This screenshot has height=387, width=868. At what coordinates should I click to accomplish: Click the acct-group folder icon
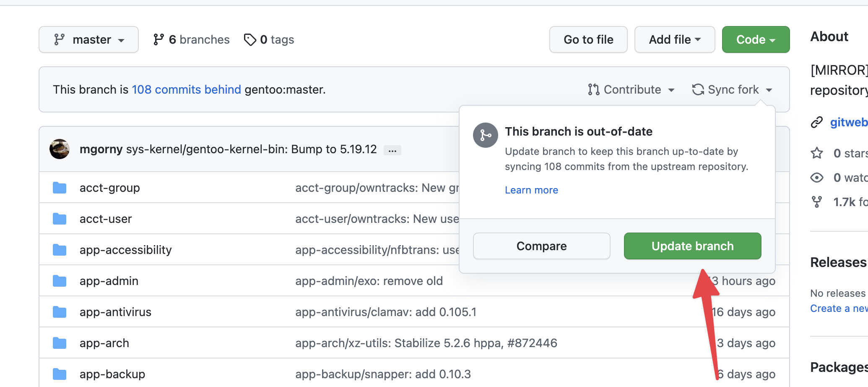pos(60,188)
